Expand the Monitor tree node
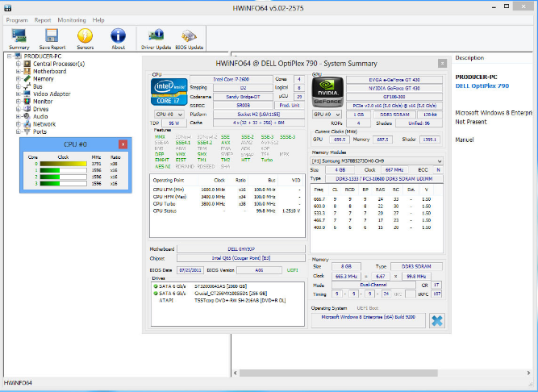Image resolution: width=538 pixels, height=392 pixels. pyautogui.click(x=18, y=102)
